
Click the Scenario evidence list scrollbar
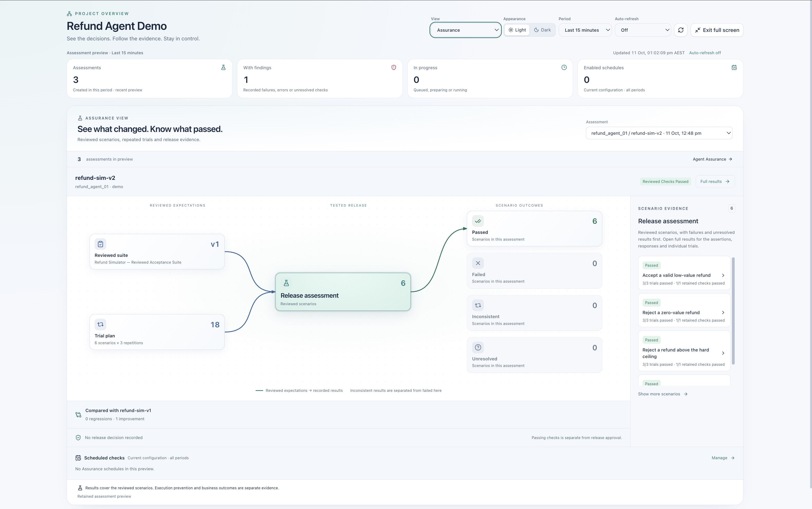tap(733, 311)
